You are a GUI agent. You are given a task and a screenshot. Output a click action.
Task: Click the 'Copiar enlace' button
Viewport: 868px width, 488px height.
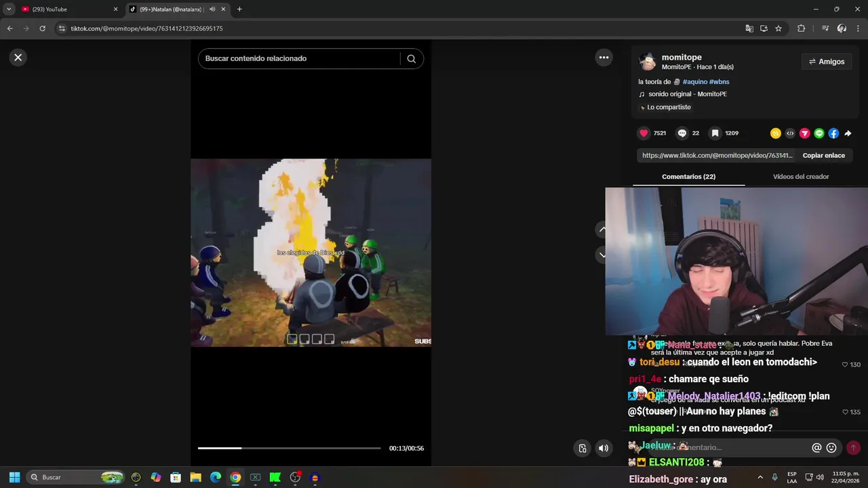[823, 155]
